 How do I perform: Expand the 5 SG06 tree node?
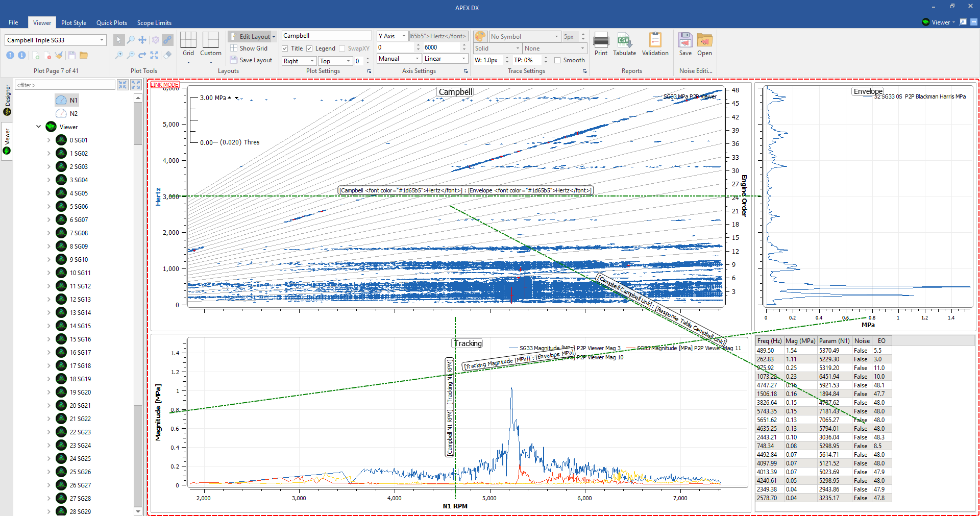tap(49, 207)
